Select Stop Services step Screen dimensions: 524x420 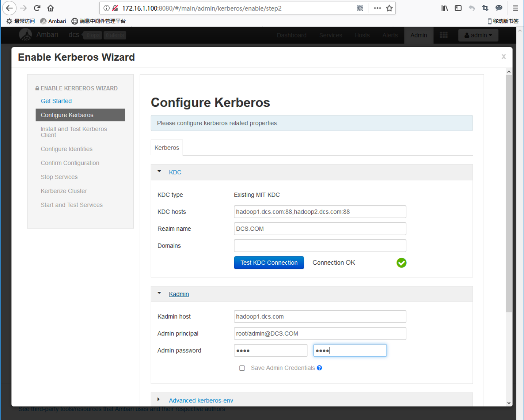click(x=59, y=177)
